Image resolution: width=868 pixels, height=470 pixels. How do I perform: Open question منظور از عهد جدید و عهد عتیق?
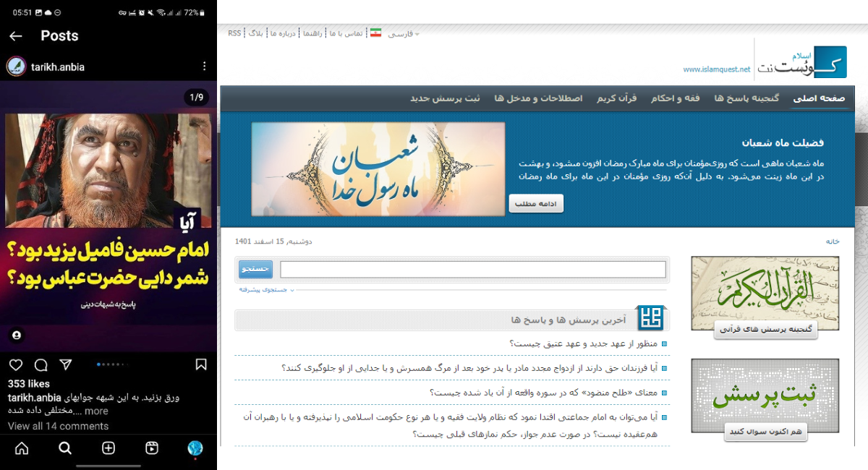click(x=584, y=343)
